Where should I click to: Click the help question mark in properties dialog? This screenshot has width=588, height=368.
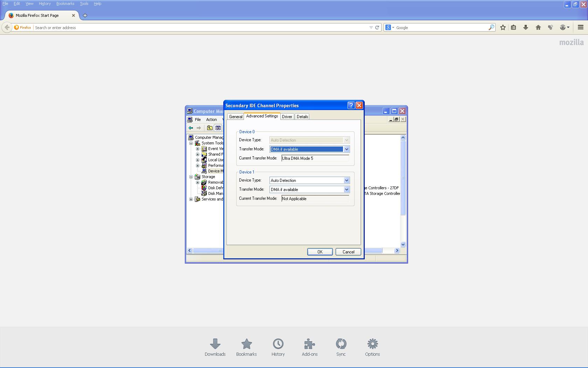351,105
